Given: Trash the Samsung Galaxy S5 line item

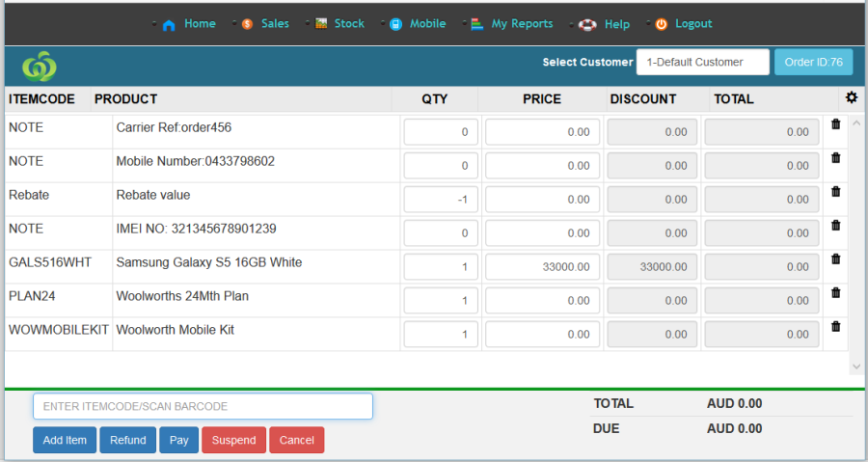Looking at the screenshot, I should [x=836, y=259].
